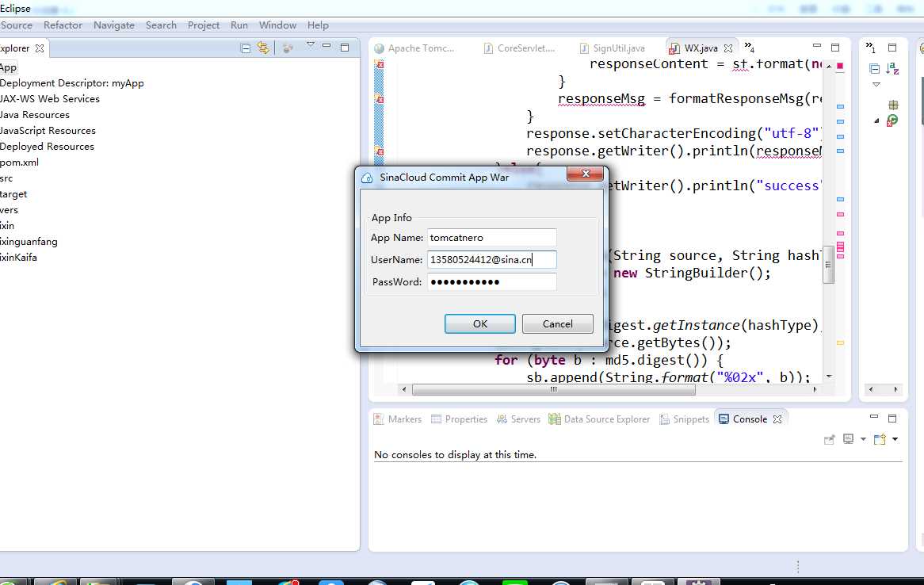This screenshot has width=924, height=585.
Task: Click the App Name field
Action: [x=491, y=238]
